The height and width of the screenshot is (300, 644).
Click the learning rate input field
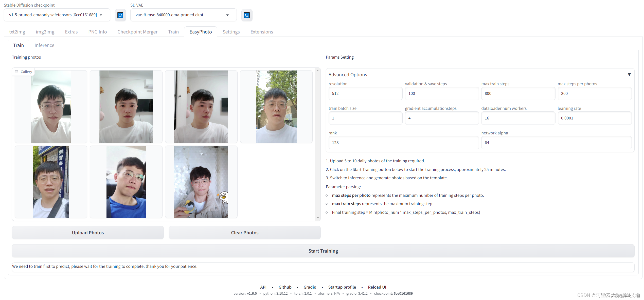click(594, 118)
